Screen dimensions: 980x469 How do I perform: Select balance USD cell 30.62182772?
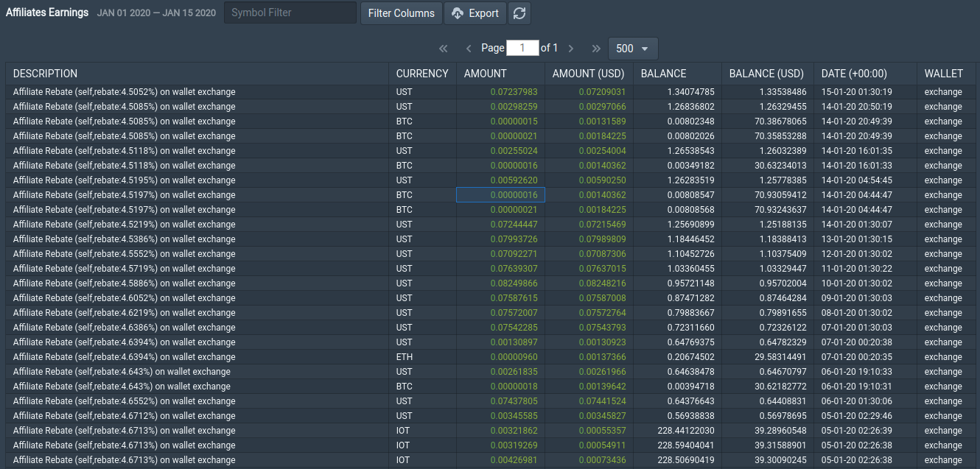coord(768,387)
